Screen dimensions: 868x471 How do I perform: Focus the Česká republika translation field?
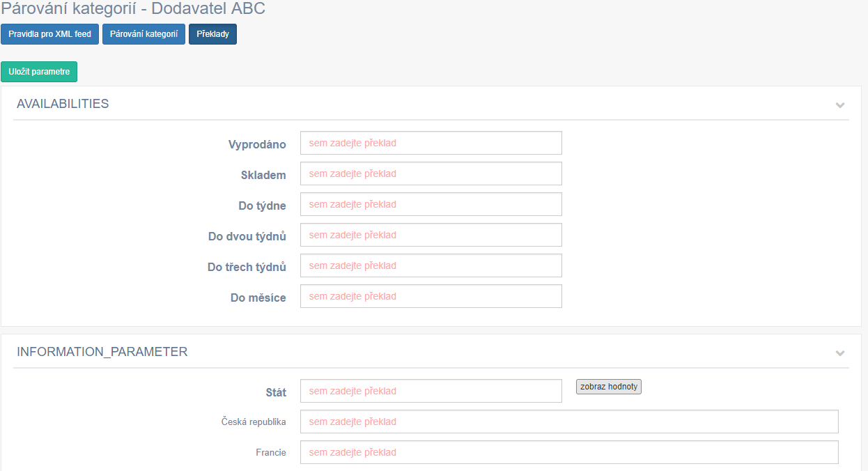569,422
